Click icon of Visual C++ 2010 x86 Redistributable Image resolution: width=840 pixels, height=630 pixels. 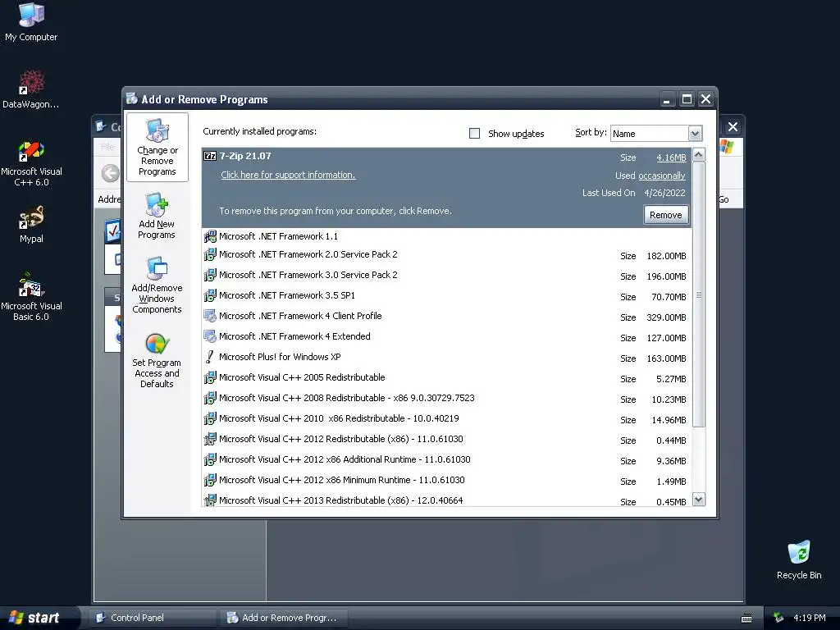click(210, 418)
